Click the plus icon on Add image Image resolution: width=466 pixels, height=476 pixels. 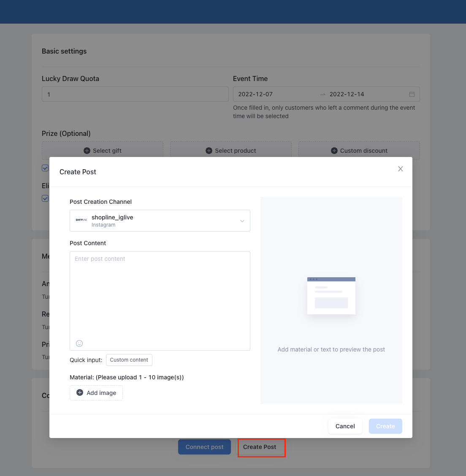[x=80, y=392]
